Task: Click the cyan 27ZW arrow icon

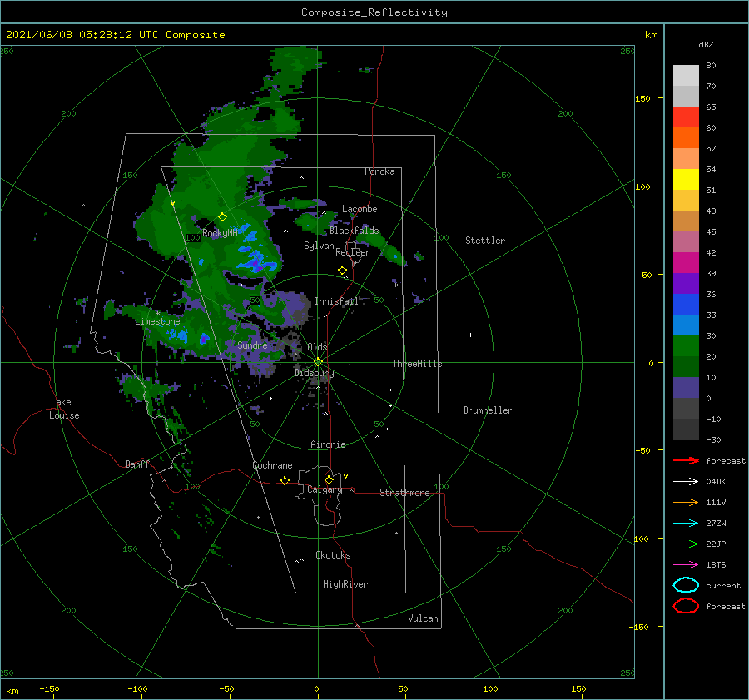Action: coord(686,524)
